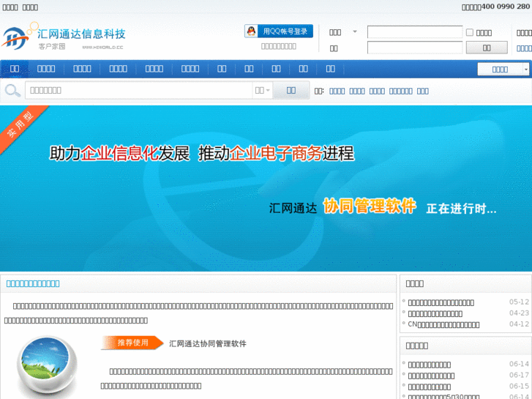The image size is (532, 399).
Task: Open the list item dated 06-17
Action: pos(431,376)
